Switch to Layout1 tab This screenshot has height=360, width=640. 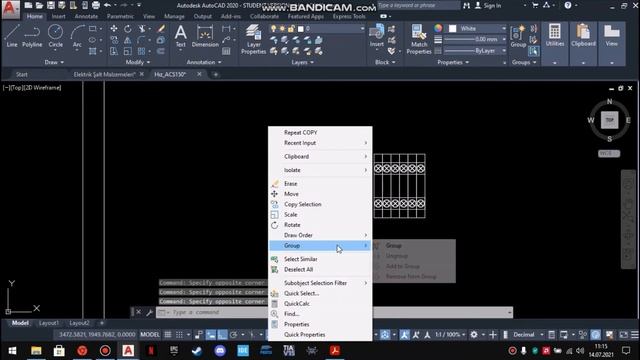tap(49, 323)
